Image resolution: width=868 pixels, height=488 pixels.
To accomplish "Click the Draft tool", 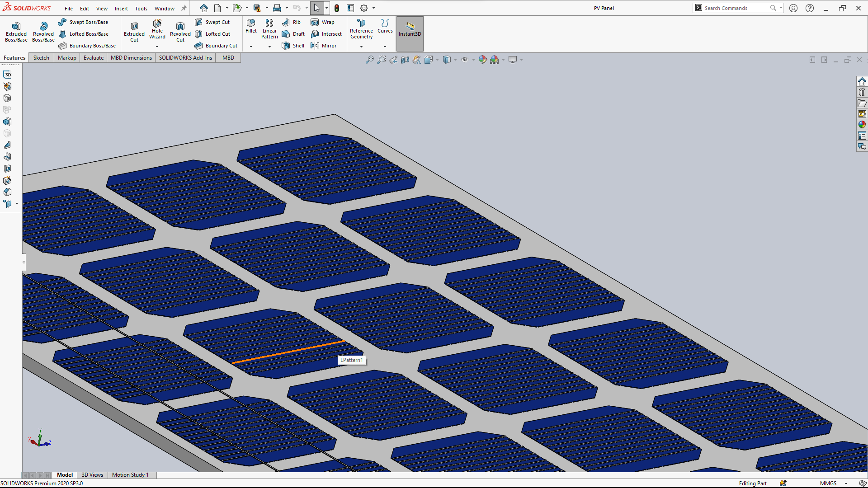I will (x=293, y=34).
